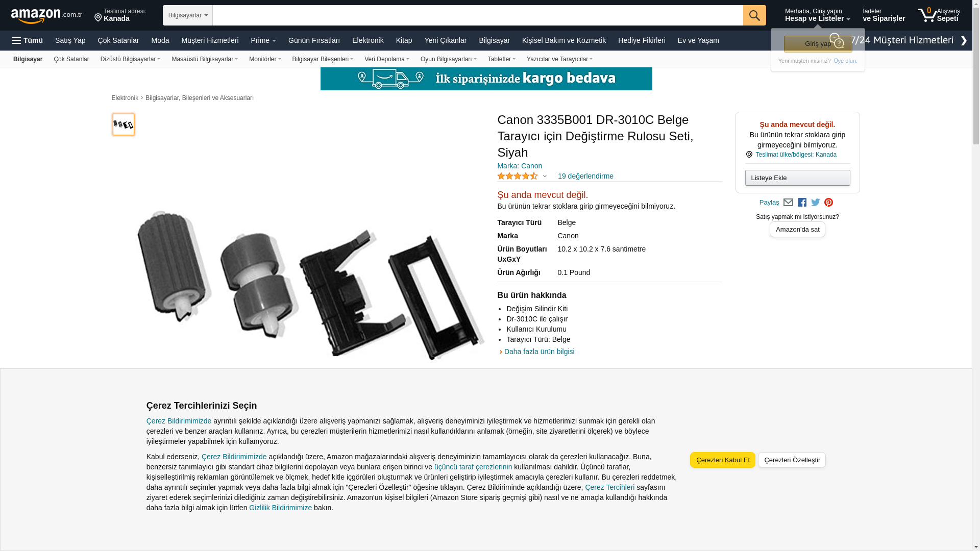980x551 pixels.
Task: Open the Moda navigation item
Action: coord(160,40)
